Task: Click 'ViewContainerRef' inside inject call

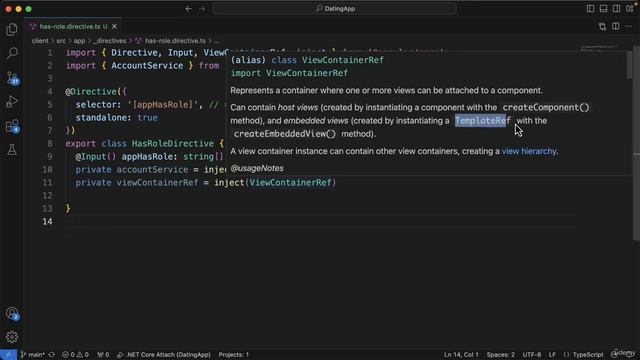Action: pyautogui.click(x=290, y=182)
